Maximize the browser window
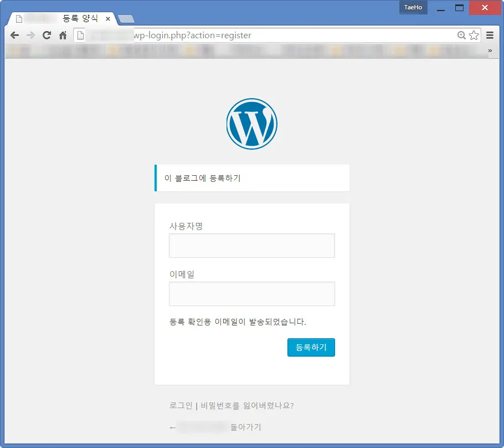 pos(459,8)
